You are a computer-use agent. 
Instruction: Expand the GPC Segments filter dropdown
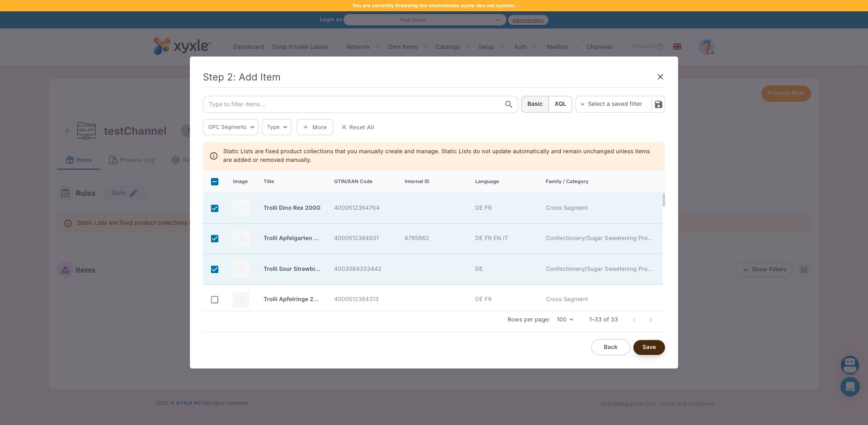(x=231, y=127)
